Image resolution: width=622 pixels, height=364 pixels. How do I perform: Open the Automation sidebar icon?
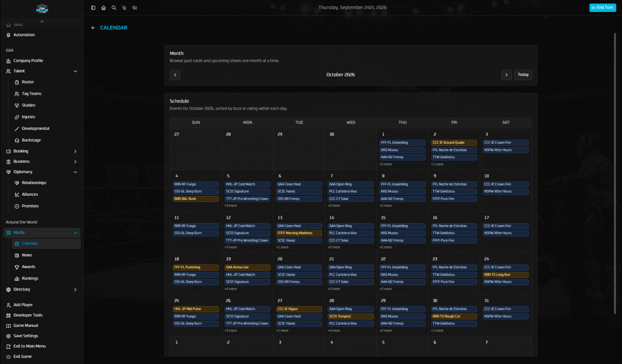(x=8, y=35)
